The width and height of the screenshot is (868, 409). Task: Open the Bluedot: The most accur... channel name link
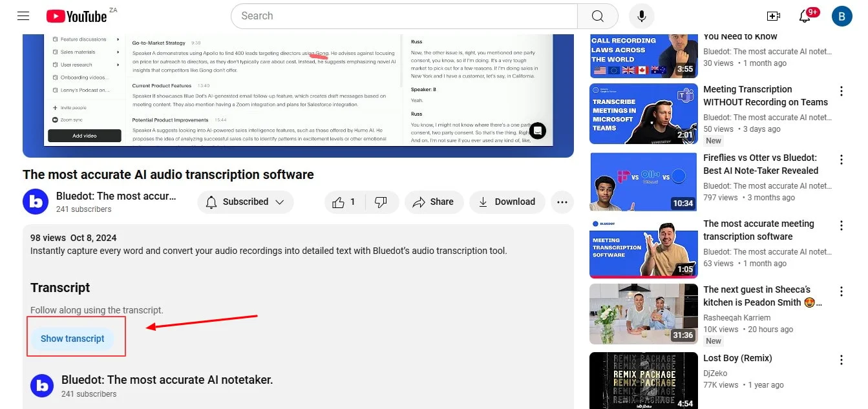(116, 196)
